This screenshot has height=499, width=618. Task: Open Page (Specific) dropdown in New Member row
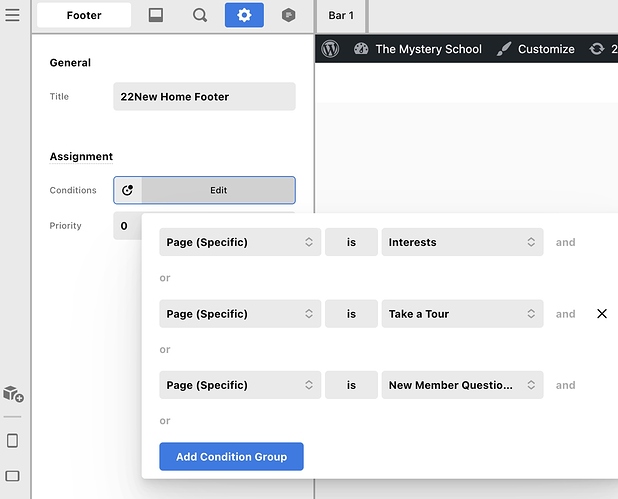[240, 385]
